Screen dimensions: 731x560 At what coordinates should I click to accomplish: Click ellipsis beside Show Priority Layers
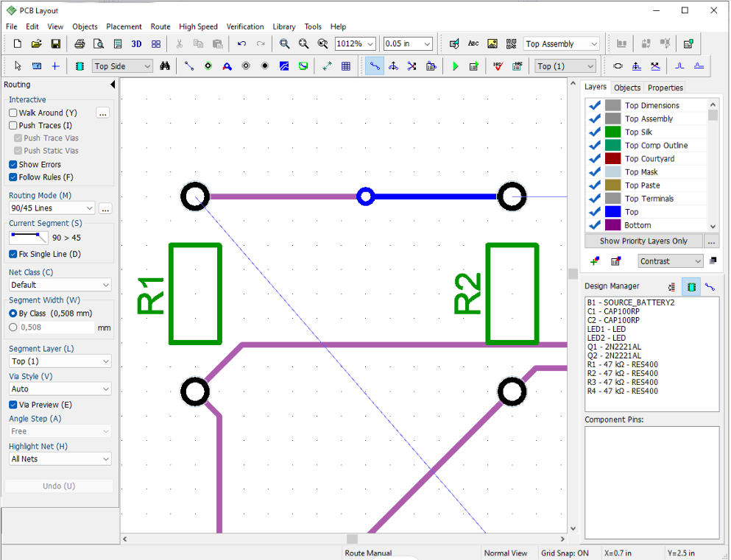[711, 241]
